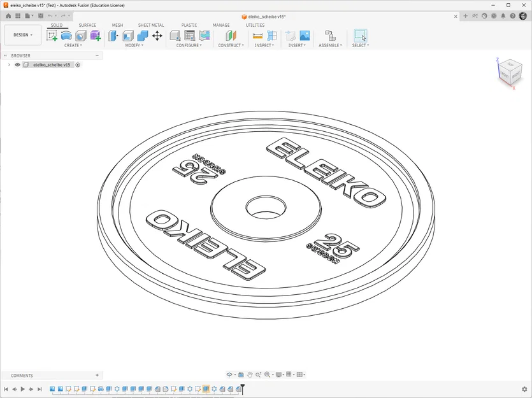Play the timeline

click(23, 389)
